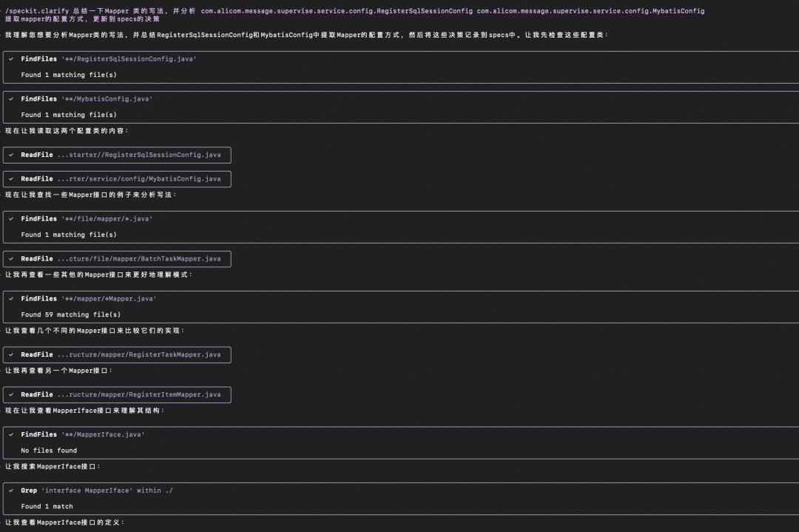Click the line '让我再查看另一个Mapper接口:'
799x532 pixels.
58,371
